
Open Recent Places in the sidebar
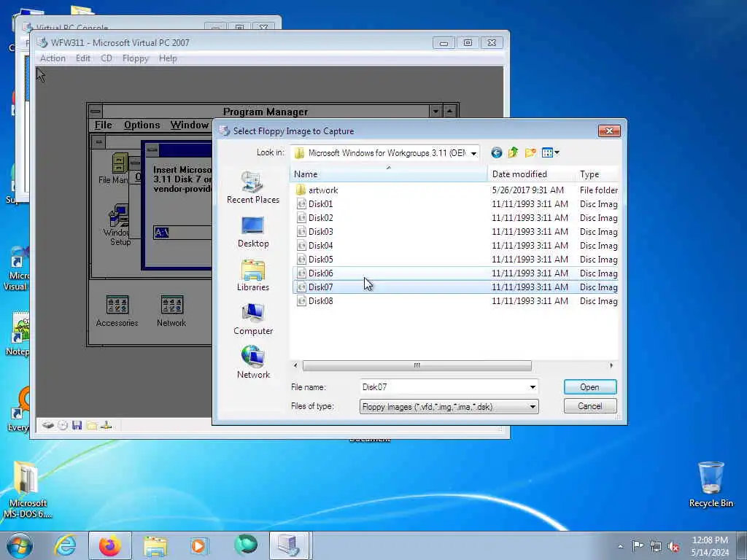253,187
